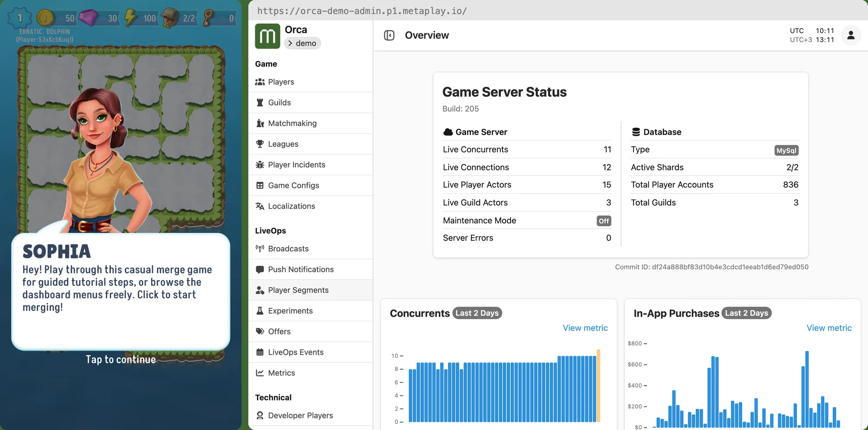This screenshot has width=868, height=430.
Task: Open the user account avatar icon
Action: click(851, 35)
